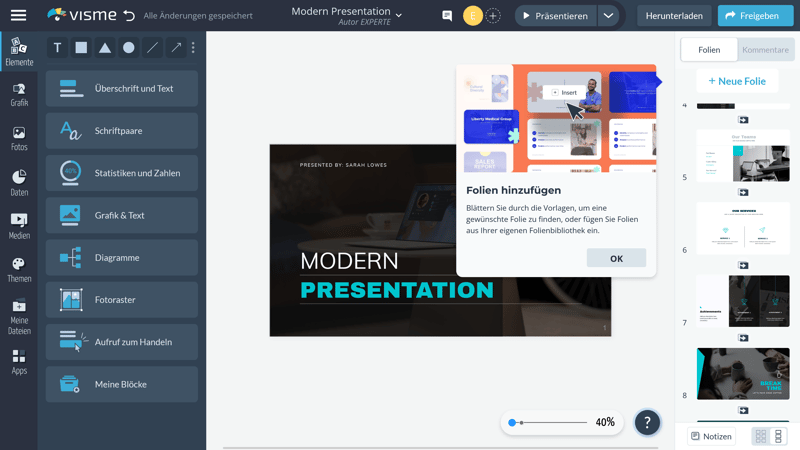Switch to the Kommentare tab
This screenshot has height=450, width=800.
(765, 50)
